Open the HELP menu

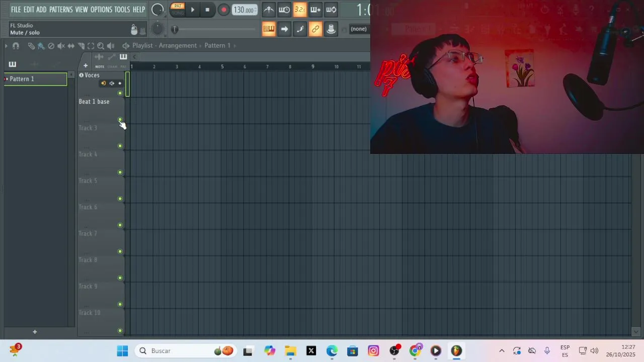pos(139,10)
